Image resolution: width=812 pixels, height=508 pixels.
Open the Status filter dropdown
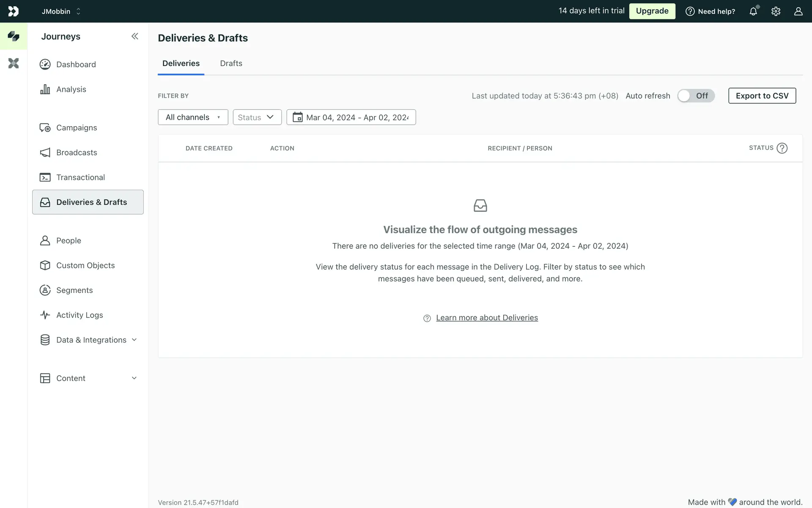[x=257, y=117]
